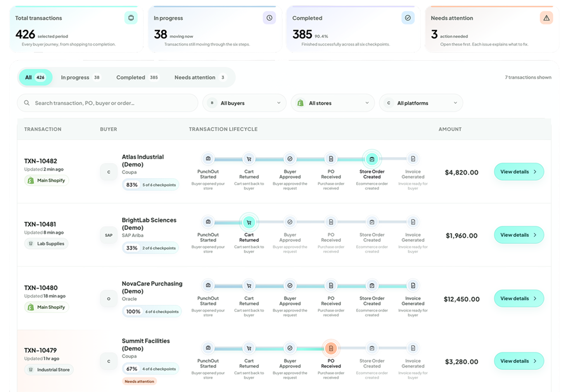The width and height of the screenshot is (567, 392).
Task: Click the Atlas Industrial (Demo) buyer name
Action: tap(143, 161)
